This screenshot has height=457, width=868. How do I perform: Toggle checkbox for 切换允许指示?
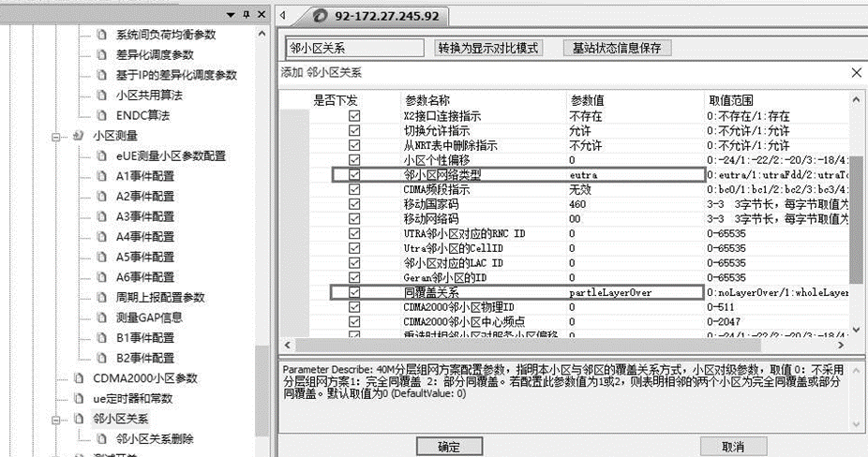(354, 130)
